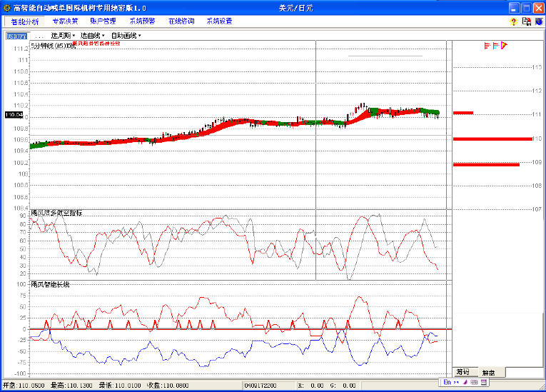Open the 选周期 period dropdown
The height and width of the screenshot is (392, 546).
coord(63,35)
